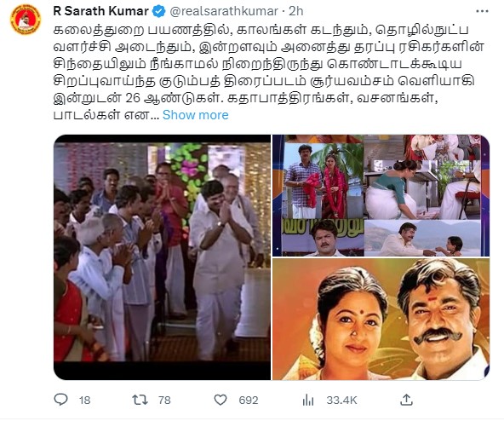Image resolution: width=504 pixels, height=421 pixels.
Task: Open the @realsarathkumar handle link
Action: pos(224,11)
